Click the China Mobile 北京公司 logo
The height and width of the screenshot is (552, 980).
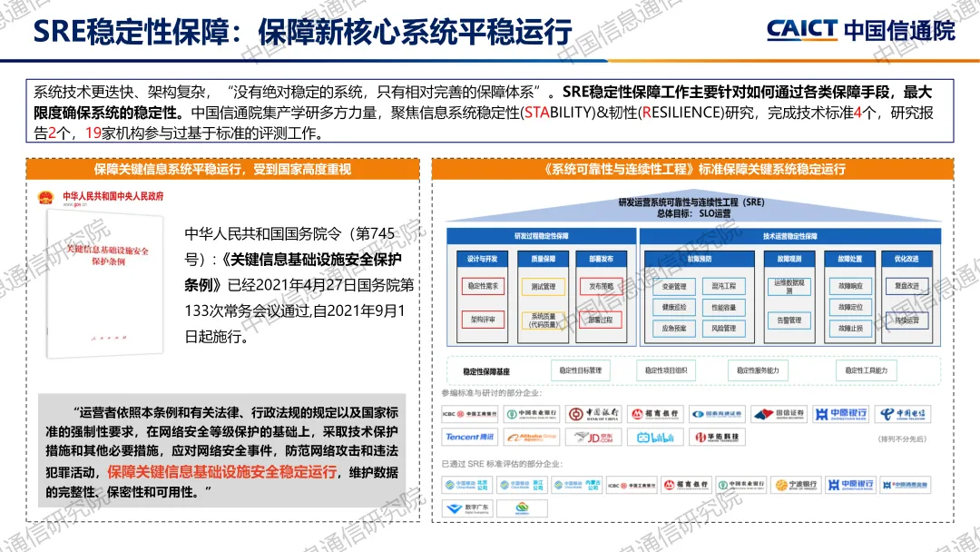coord(467,485)
